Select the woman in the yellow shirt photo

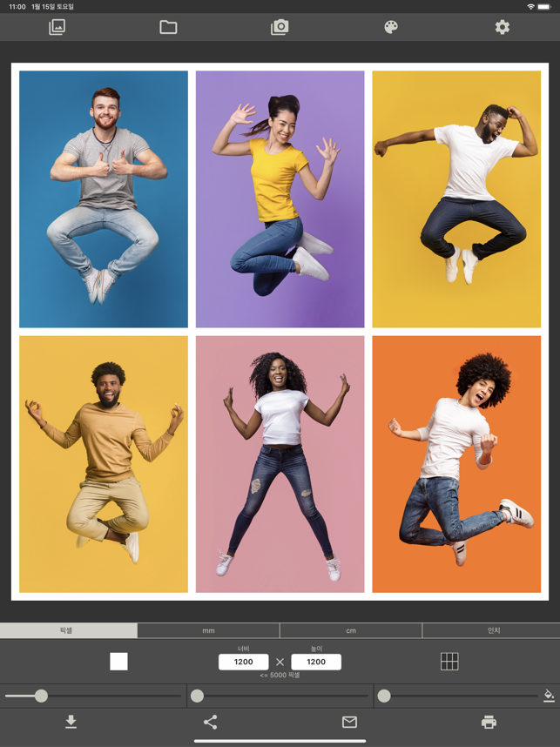(x=280, y=199)
